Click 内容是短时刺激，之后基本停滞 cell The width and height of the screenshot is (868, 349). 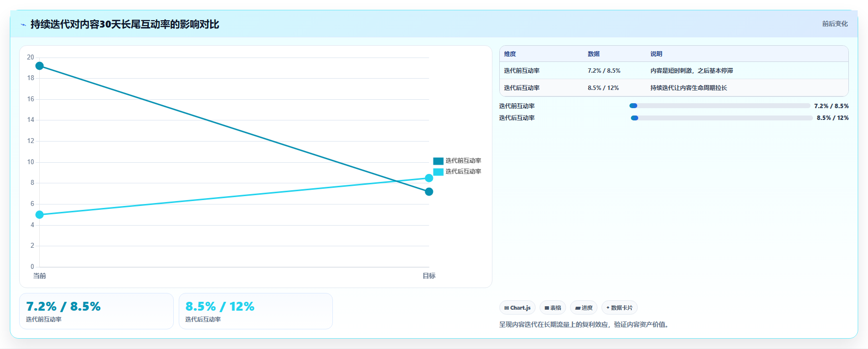(691, 71)
